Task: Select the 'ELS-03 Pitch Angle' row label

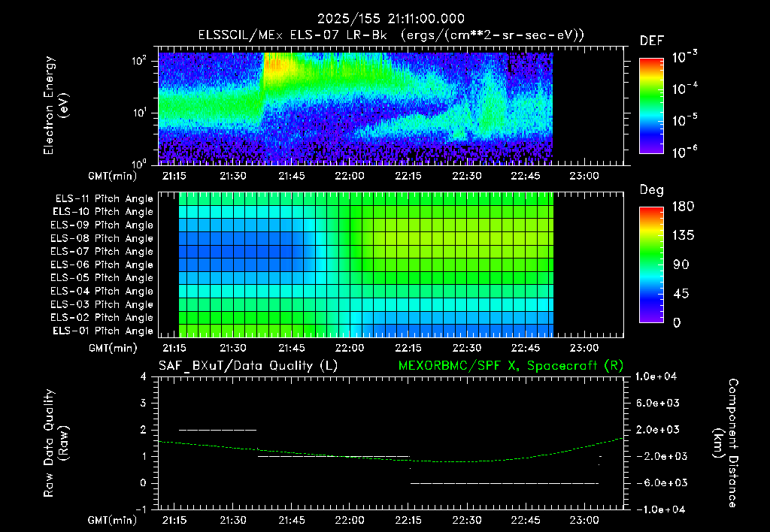Action: 102,304
